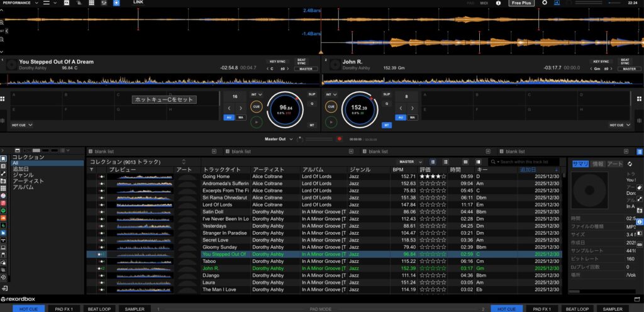Enable SLIP mode on deck 2
This screenshot has width=644, height=312.
pos(386,94)
